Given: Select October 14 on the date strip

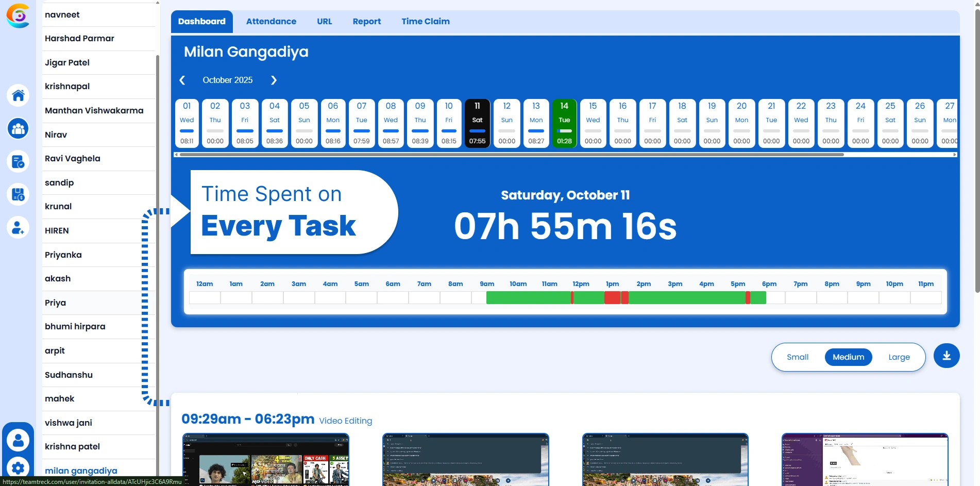Looking at the screenshot, I should [564, 123].
